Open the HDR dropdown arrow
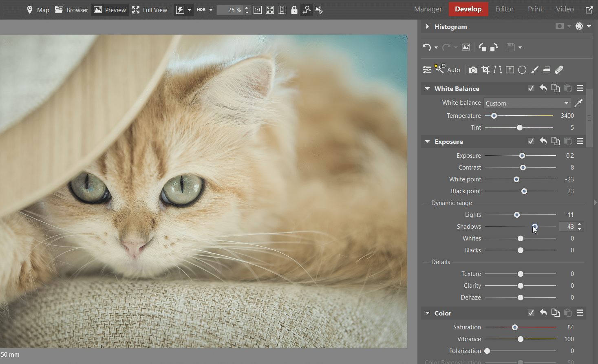The image size is (598, 364). (211, 10)
